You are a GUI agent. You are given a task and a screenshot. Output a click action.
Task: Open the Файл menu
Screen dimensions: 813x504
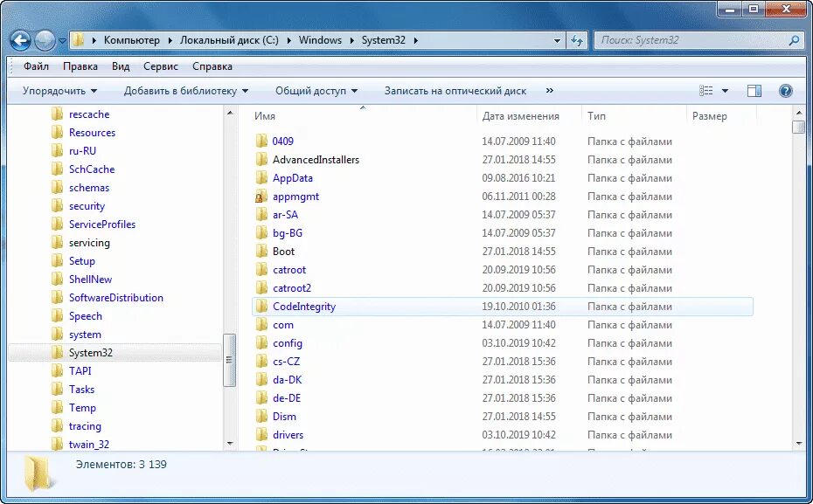coord(37,66)
